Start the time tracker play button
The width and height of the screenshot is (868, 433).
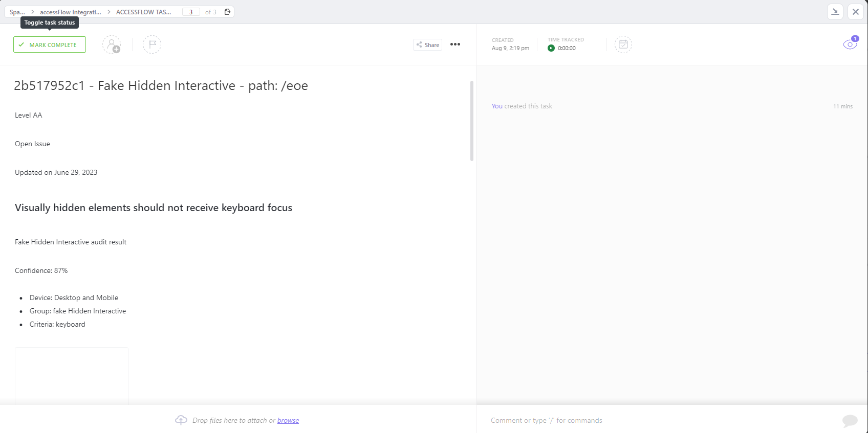pos(551,48)
